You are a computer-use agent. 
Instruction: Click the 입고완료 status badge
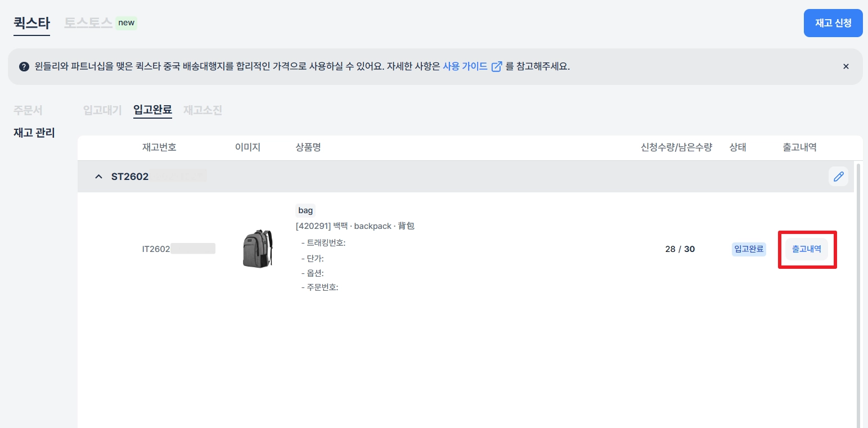pos(749,249)
